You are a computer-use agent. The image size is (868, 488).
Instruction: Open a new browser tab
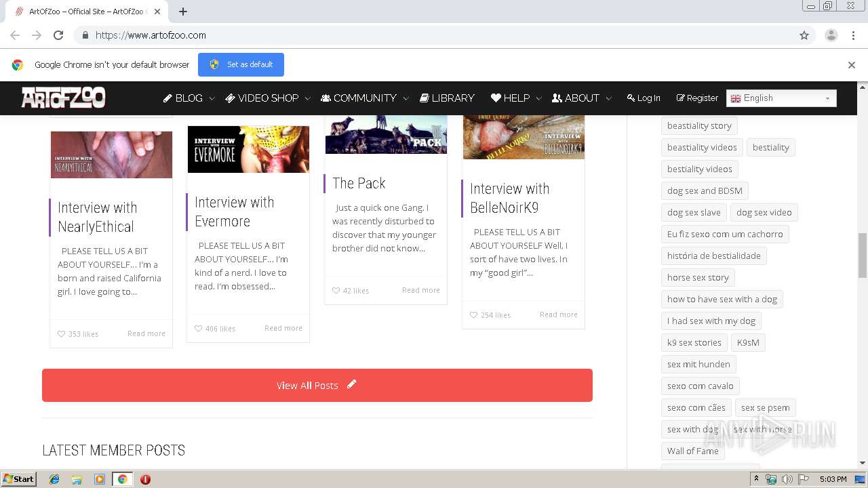(182, 12)
